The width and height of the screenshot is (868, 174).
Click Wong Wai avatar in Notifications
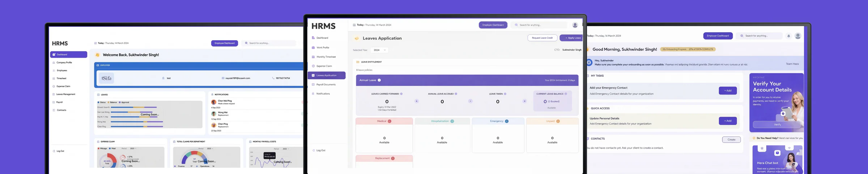[x=214, y=114]
